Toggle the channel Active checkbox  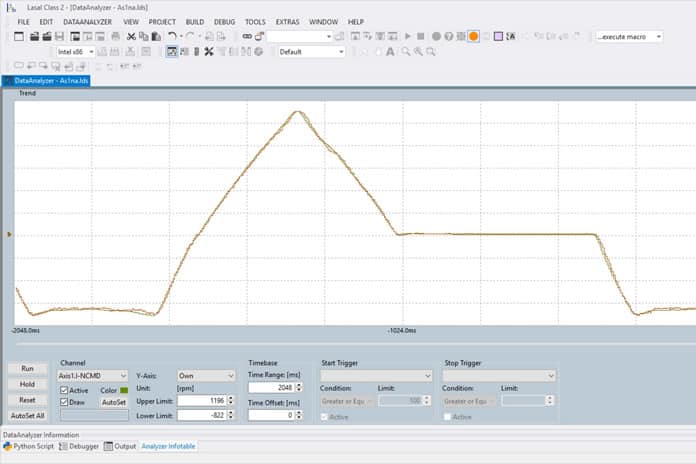coord(64,390)
